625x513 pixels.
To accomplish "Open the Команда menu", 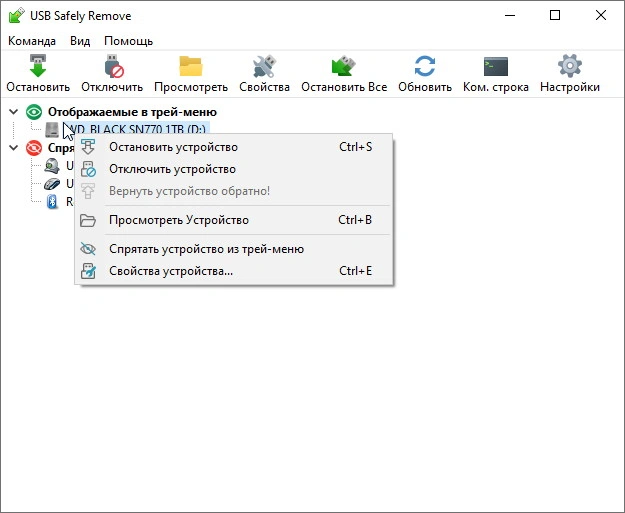I will point(32,41).
